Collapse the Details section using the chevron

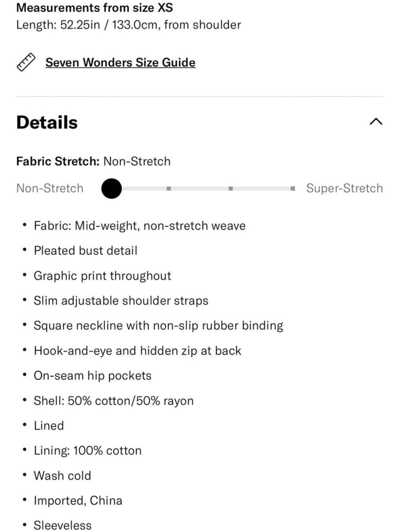(x=376, y=122)
